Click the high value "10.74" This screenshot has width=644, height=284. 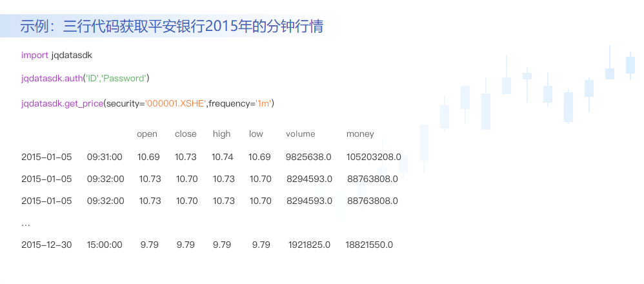click(x=223, y=157)
